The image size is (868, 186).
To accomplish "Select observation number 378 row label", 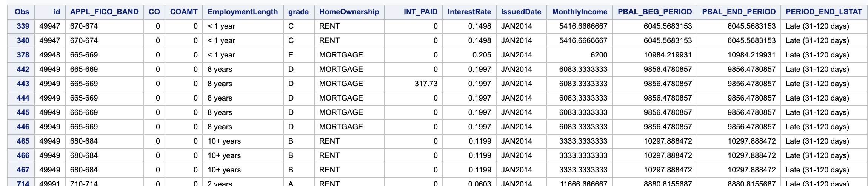I will point(23,55).
